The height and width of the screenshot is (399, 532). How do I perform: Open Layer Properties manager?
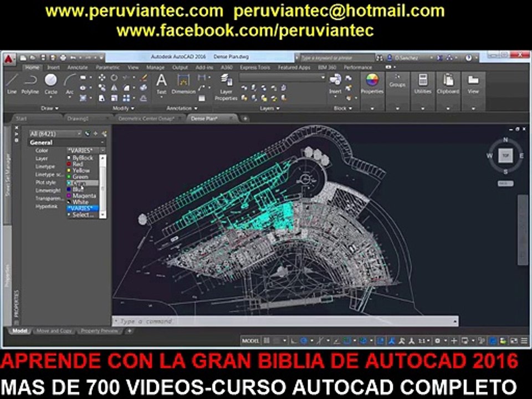[226, 87]
